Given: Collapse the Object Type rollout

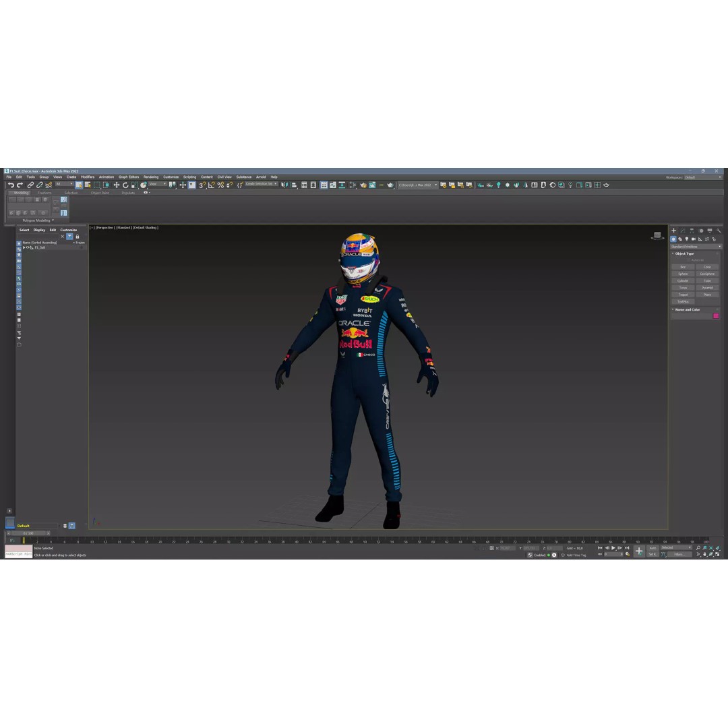Looking at the screenshot, I should pyautogui.click(x=673, y=253).
